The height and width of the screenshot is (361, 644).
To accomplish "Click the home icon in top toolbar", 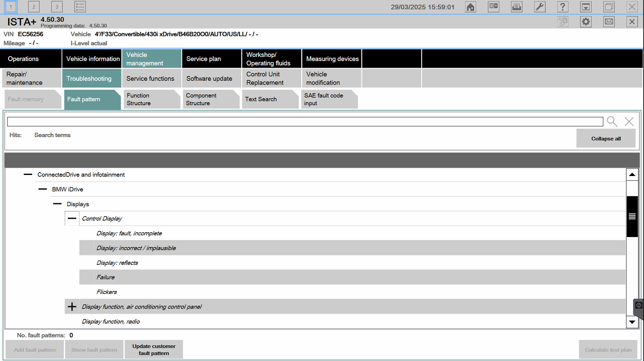I will tap(470, 7).
